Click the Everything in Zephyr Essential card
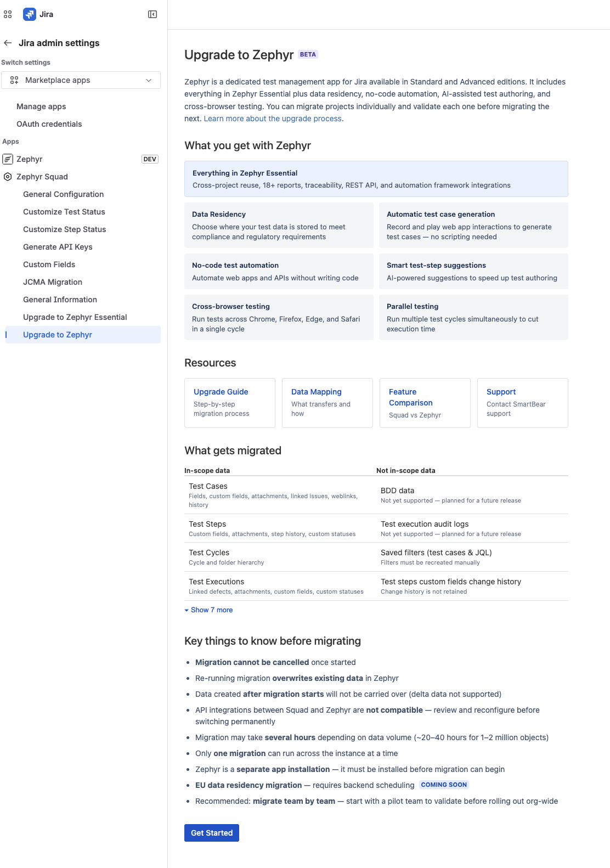The image size is (610, 868). pos(376,179)
